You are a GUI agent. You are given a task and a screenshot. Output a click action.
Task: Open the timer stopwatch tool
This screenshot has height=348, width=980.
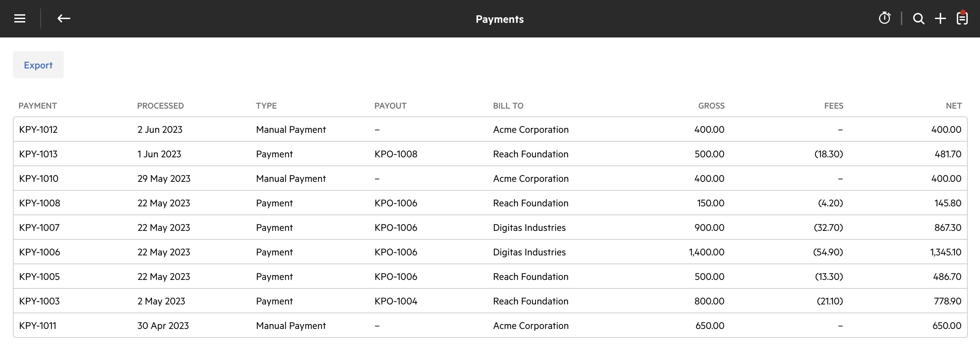[x=885, y=18]
